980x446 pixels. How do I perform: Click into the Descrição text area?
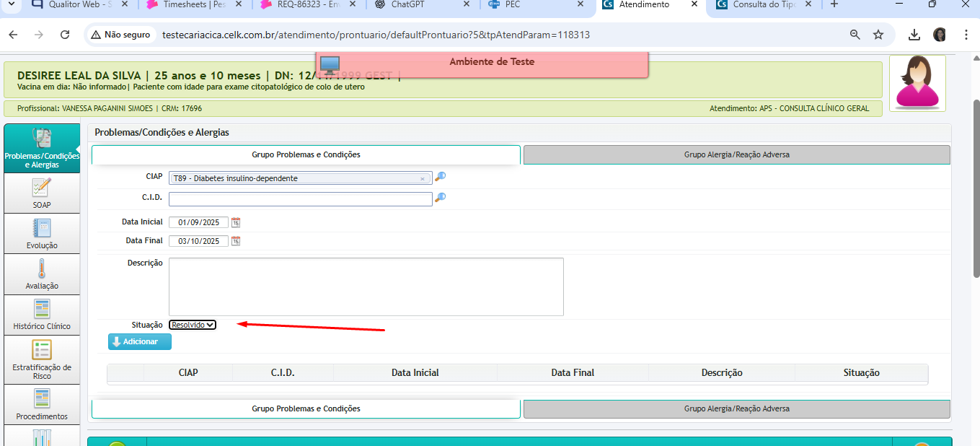366,287
